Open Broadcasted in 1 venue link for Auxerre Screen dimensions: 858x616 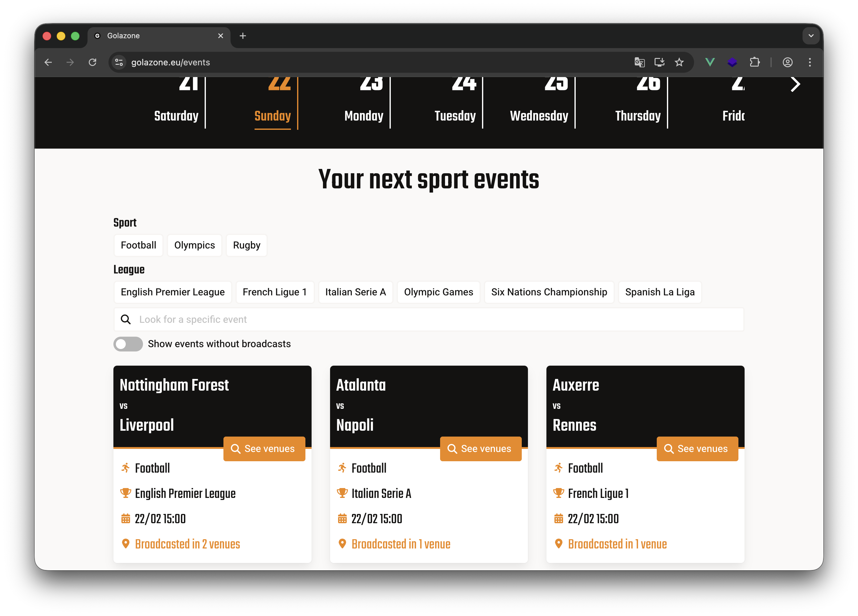pyautogui.click(x=617, y=544)
